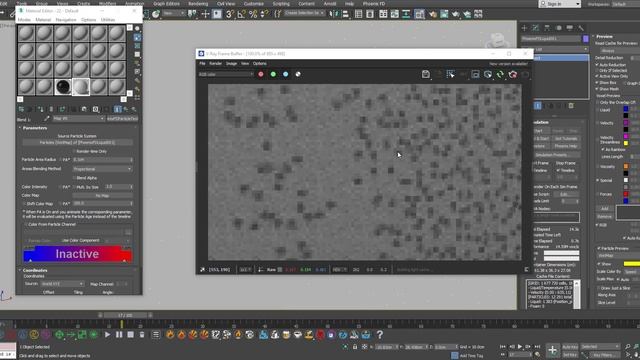Open the Material menu in Material Editor
The image size is (640, 360).
(43, 20)
